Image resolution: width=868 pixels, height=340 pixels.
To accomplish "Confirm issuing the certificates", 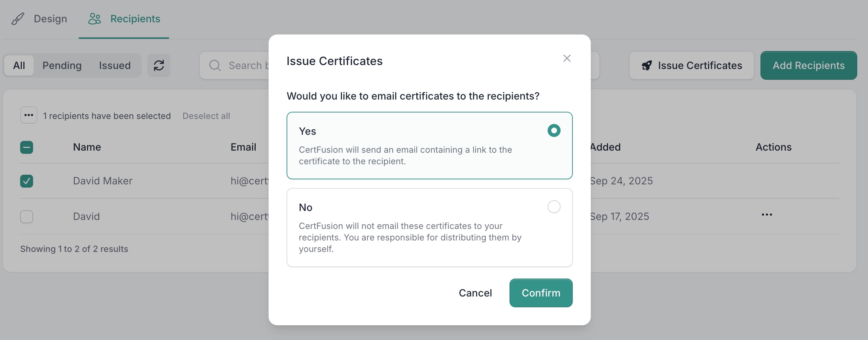I will [541, 293].
